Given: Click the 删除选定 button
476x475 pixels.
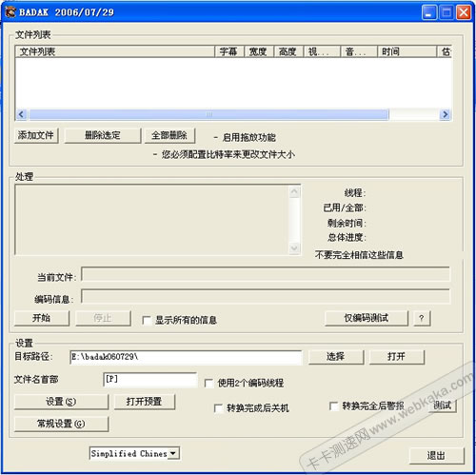Looking at the screenshot, I should tap(103, 136).
